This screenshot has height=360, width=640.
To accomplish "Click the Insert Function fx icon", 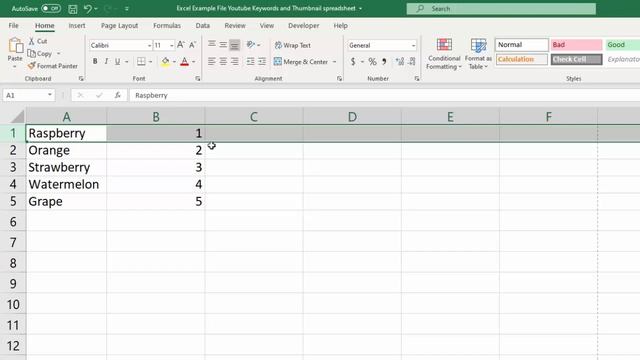I will point(118,95).
